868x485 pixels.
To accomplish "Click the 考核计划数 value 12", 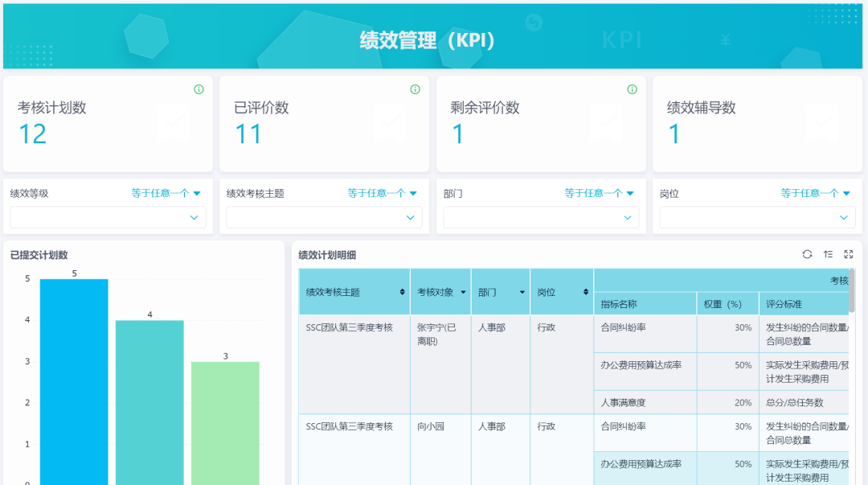I will point(33,134).
